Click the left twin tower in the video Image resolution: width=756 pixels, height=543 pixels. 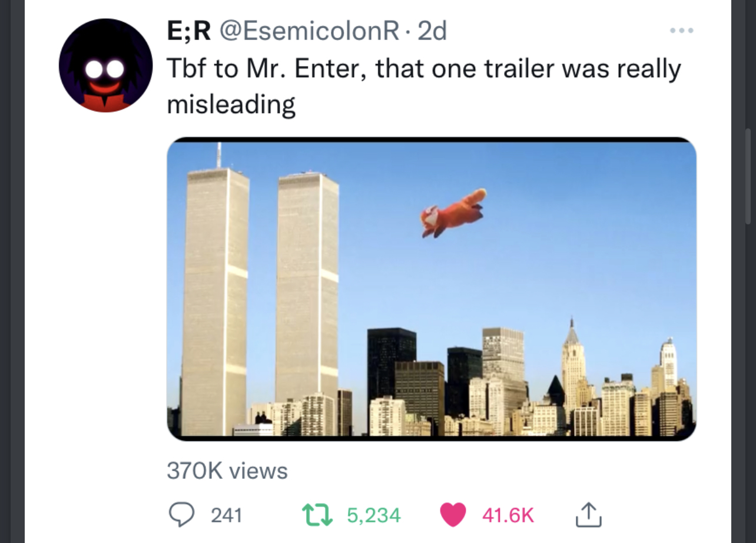[215, 302]
